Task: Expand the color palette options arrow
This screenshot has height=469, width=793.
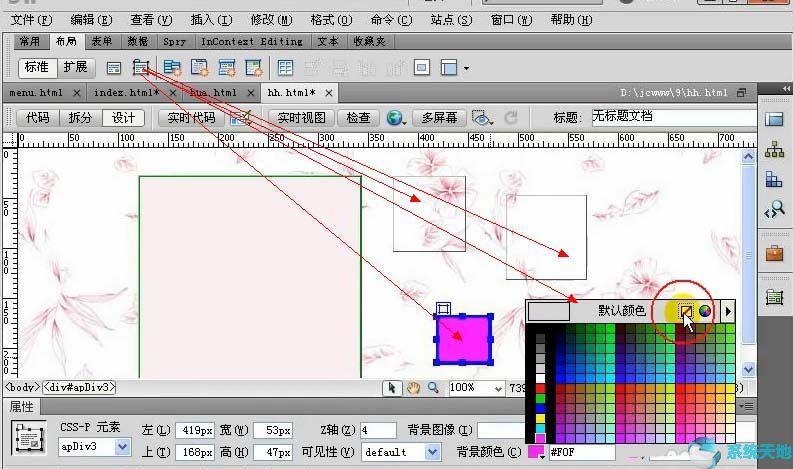Action: coord(727,311)
